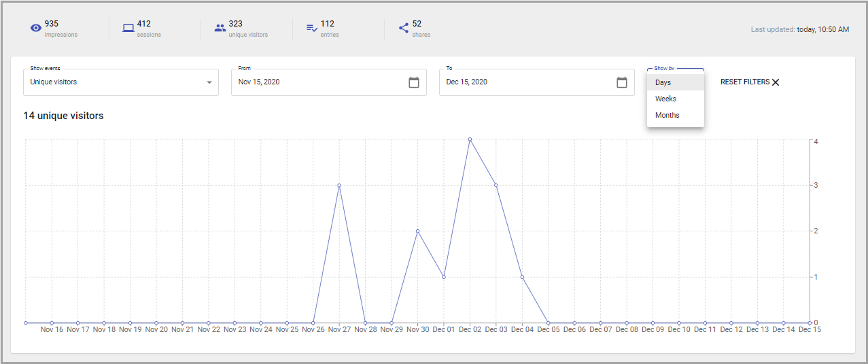Click the 935 impressions stat

[x=54, y=29]
